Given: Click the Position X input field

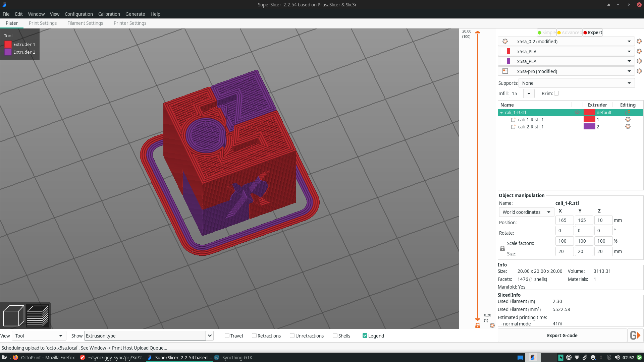Looking at the screenshot, I should click(x=564, y=220).
